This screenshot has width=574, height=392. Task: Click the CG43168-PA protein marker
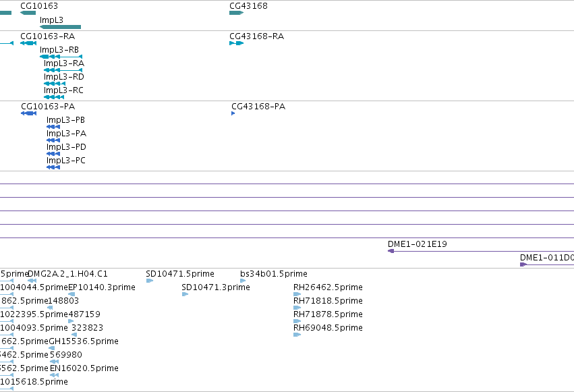pyautogui.click(x=233, y=113)
